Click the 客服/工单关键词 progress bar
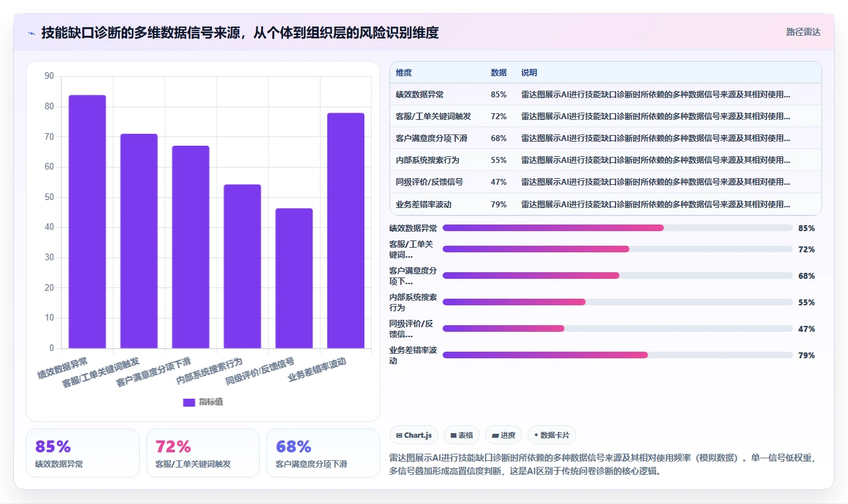Viewport: 848px width, 504px height. (x=617, y=249)
